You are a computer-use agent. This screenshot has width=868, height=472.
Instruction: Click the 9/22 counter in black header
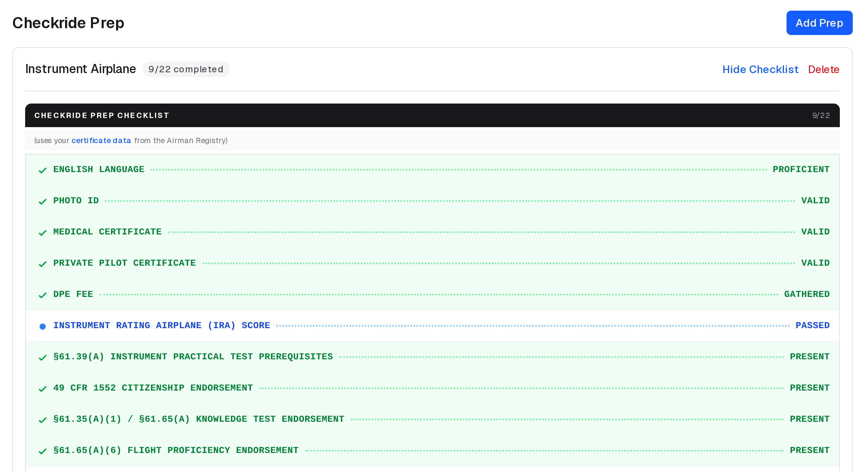(x=821, y=115)
